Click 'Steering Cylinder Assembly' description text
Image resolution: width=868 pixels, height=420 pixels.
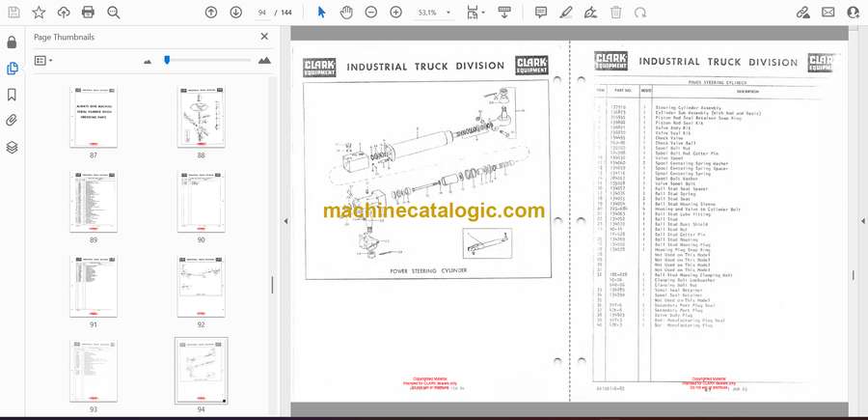coord(688,107)
